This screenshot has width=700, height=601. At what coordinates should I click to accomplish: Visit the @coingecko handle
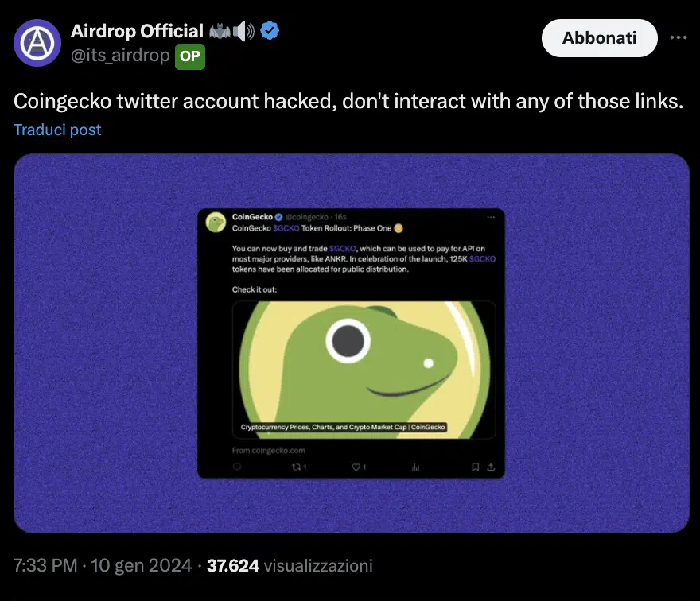309,217
